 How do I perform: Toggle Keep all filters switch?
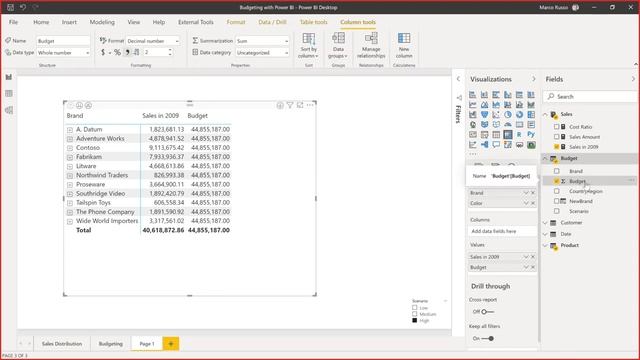[x=488, y=338]
